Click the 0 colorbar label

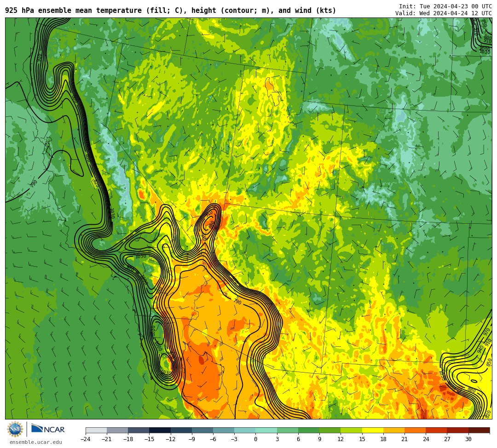(255, 439)
